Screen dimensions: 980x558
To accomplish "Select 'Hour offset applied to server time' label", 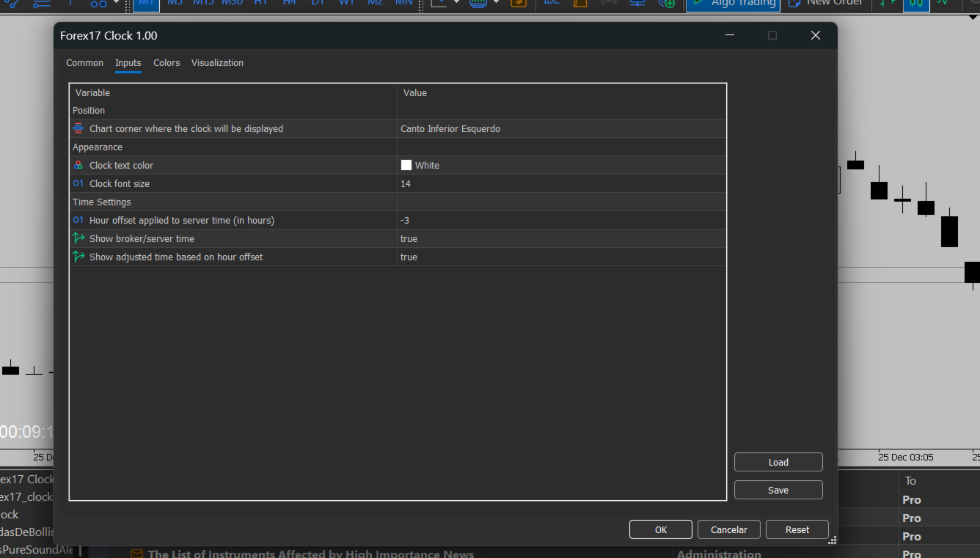I will click(182, 220).
